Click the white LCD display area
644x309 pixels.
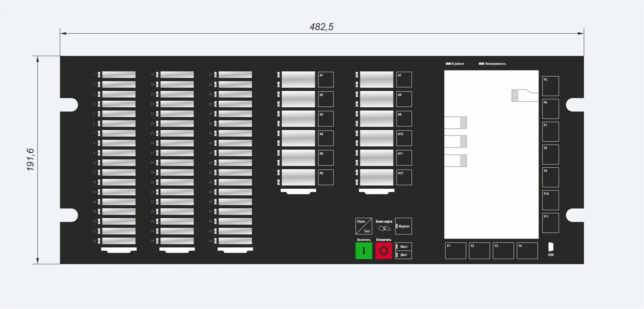click(491, 154)
